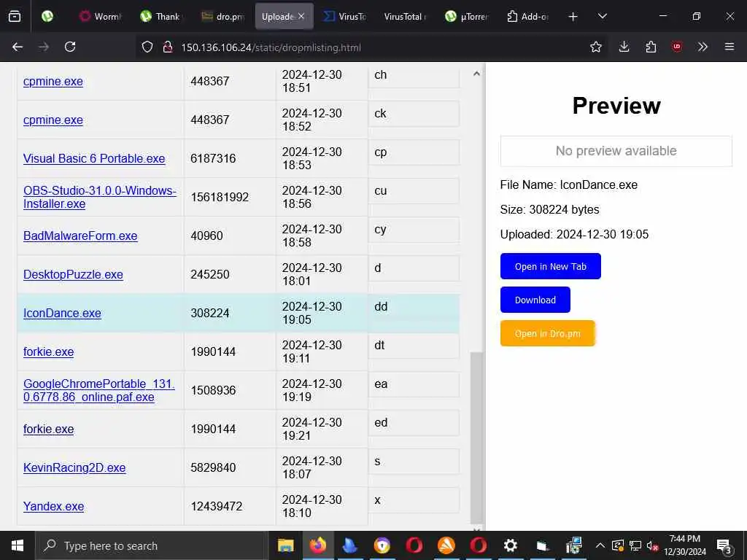Click the round padlock taskbar icon
747x560 pixels.
[382, 545]
